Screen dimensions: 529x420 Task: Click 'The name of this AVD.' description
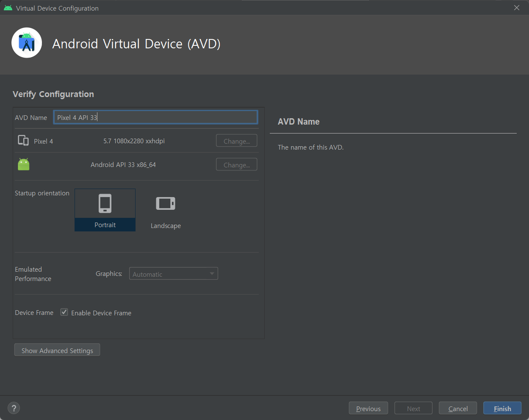tap(310, 147)
